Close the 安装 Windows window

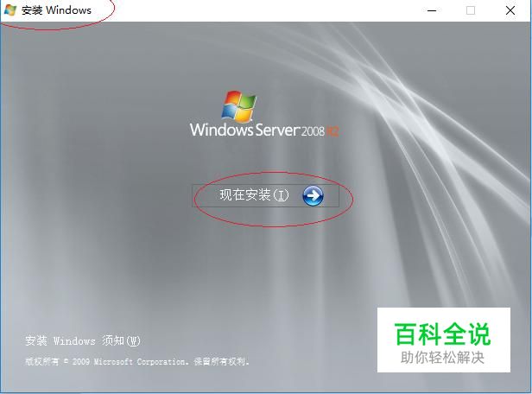point(510,10)
